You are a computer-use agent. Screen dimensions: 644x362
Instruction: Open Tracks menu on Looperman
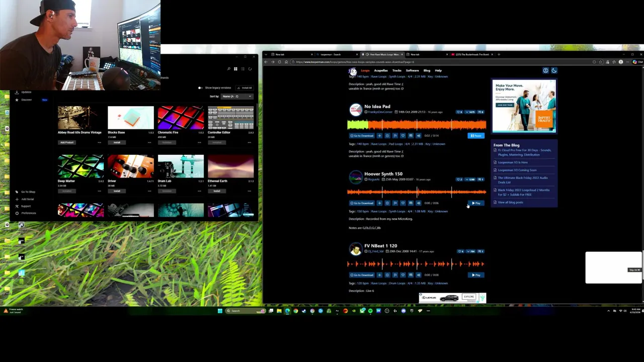(x=397, y=70)
